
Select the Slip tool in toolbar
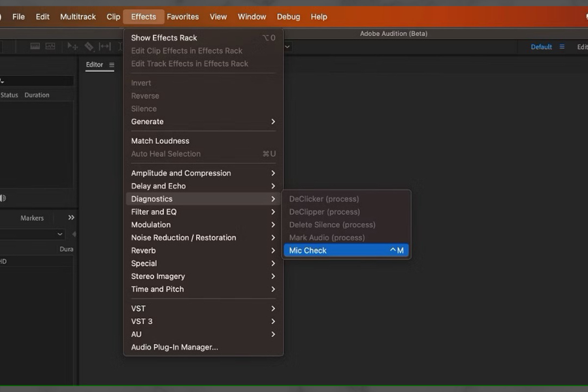click(x=105, y=46)
